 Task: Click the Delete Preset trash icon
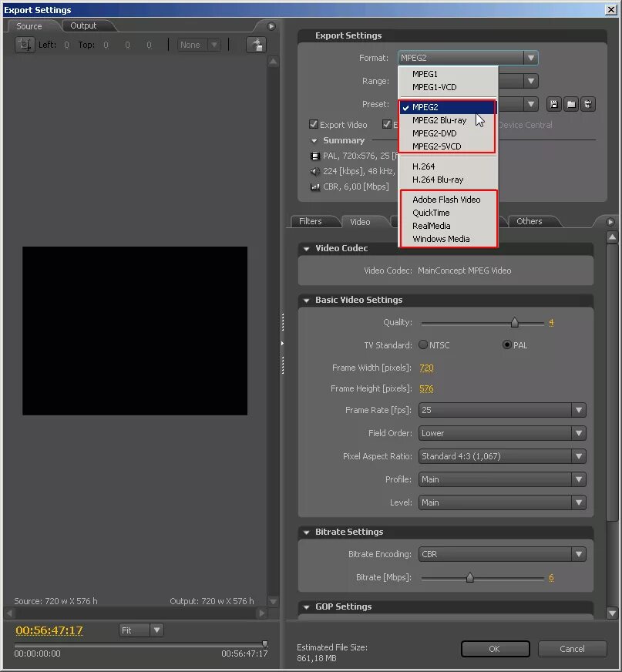(x=588, y=104)
